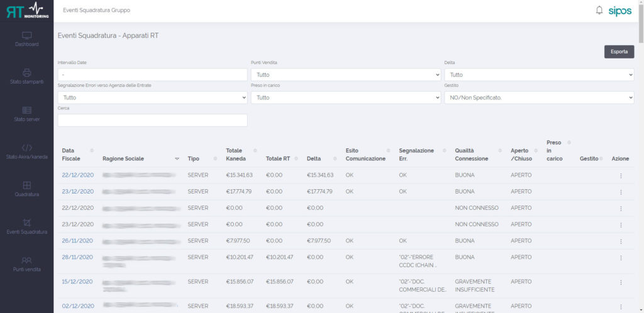The width and height of the screenshot is (644, 313).
Task: Open the Stato Akira/kaneda code icon
Action: (x=27, y=148)
